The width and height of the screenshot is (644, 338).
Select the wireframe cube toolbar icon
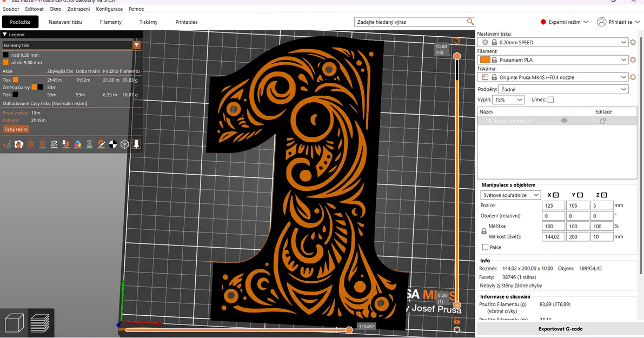click(x=124, y=144)
